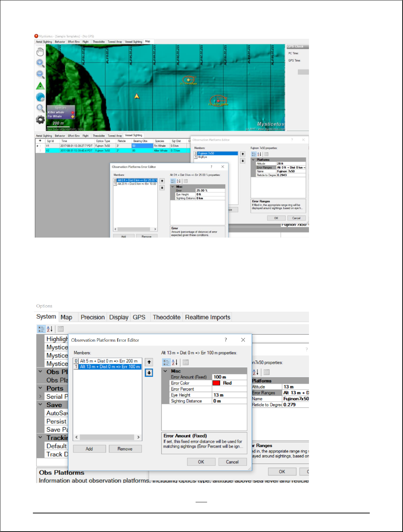Collapse the Ports section in Options tree
The width and height of the screenshot is (403, 532).
(x=40, y=388)
